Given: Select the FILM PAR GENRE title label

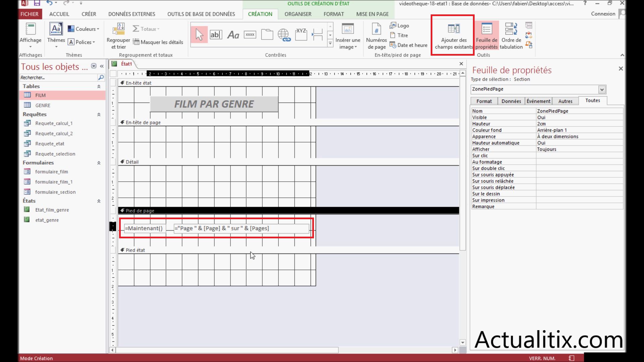Looking at the screenshot, I should click(x=214, y=104).
